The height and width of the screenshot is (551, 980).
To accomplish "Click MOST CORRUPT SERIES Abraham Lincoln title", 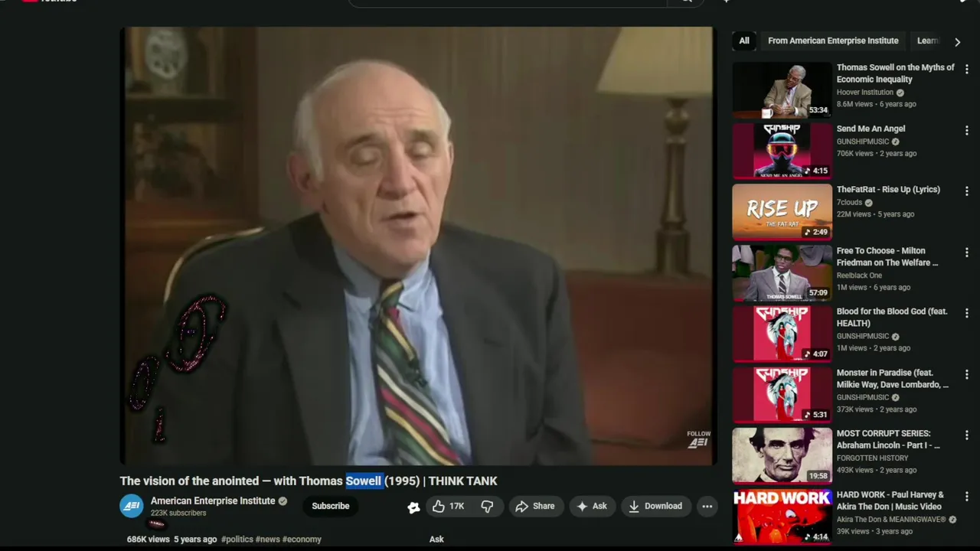I will [888, 439].
